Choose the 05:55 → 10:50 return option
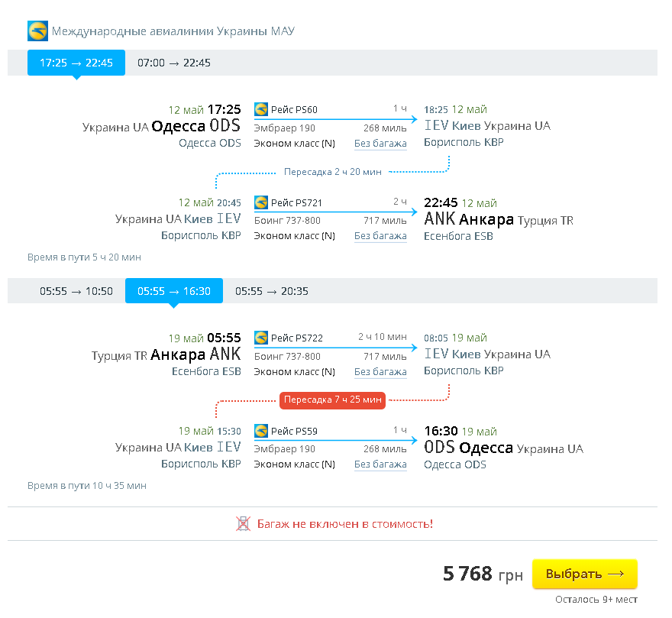This screenshot has height=618, width=672. [x=76, y=291]
